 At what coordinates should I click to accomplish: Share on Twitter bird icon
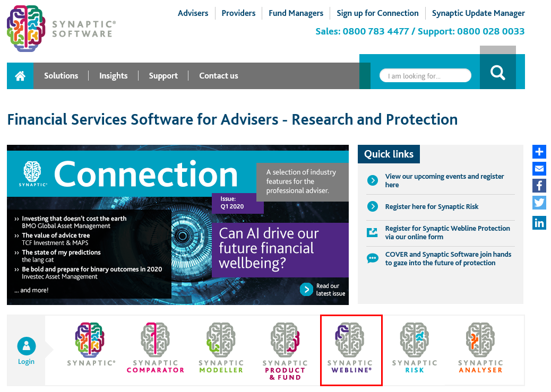coord(539,203)
